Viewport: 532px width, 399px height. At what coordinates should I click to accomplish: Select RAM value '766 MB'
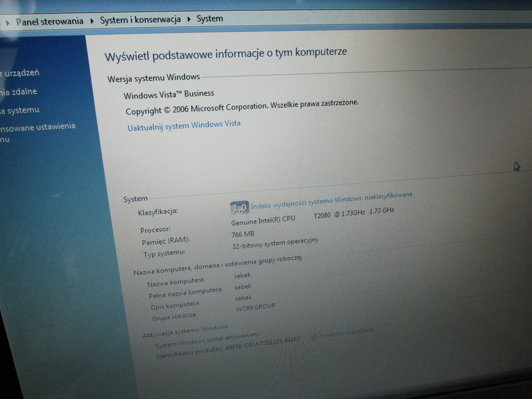(x=243, y=234)
